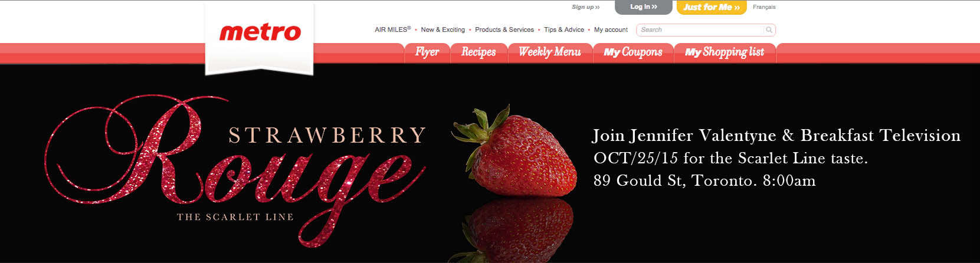Open the Tips & Advice menu
The image size is (980, 263).
[564, 29]
